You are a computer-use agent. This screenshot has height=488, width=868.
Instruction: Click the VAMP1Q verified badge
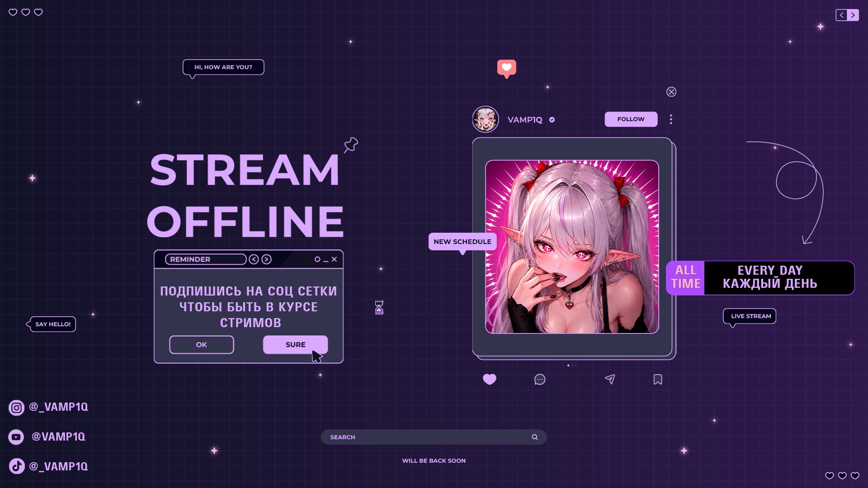tap(552, 120)
